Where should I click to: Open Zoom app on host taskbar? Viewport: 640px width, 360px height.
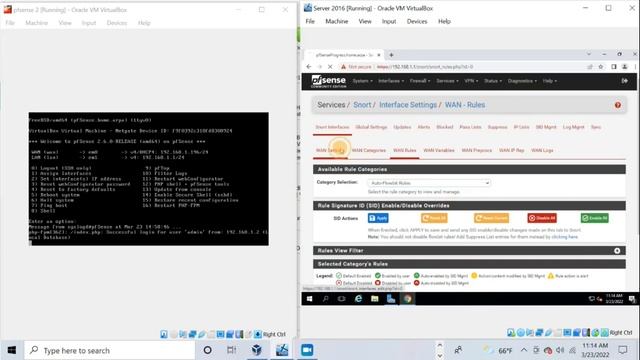pos(307,350)
